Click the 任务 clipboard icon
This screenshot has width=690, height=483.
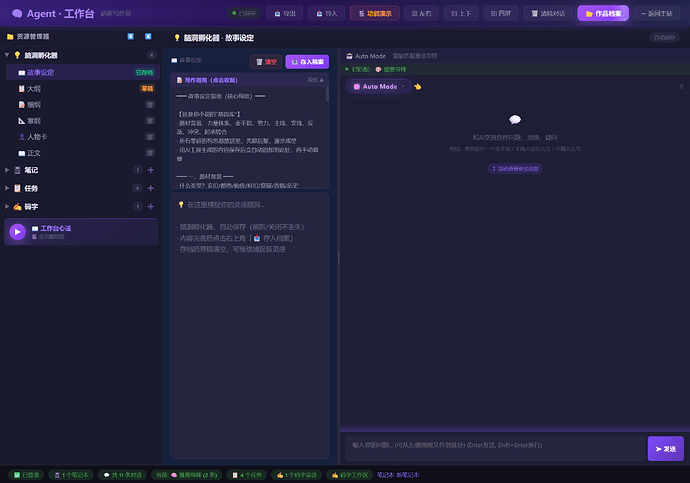17,188
